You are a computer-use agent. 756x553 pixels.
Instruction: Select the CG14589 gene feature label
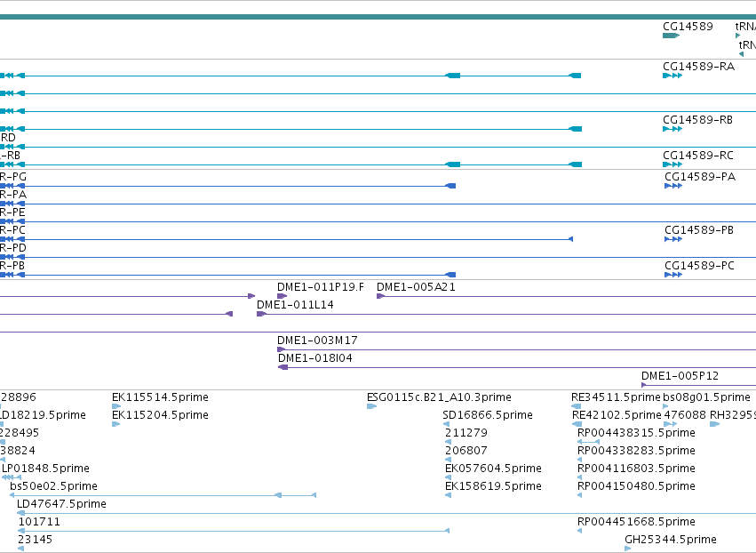pyautogui.click(x=688, y=27)
